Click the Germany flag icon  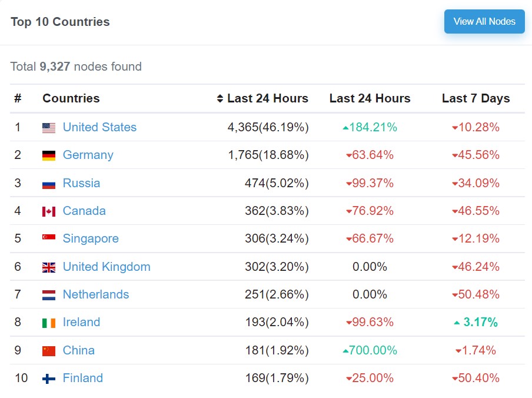(50, 155)
